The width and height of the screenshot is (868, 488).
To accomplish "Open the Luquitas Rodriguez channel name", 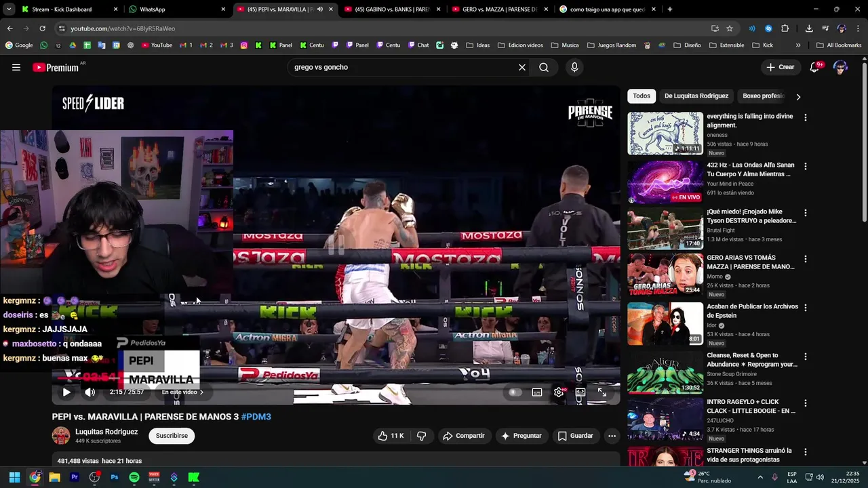I will [106, 432].
